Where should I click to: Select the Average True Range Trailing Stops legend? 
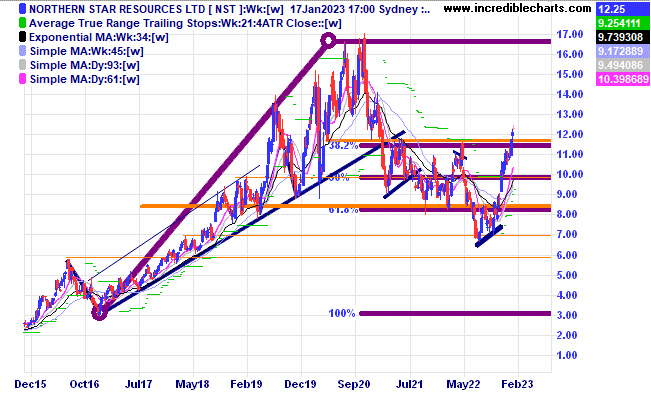(185, 23)
